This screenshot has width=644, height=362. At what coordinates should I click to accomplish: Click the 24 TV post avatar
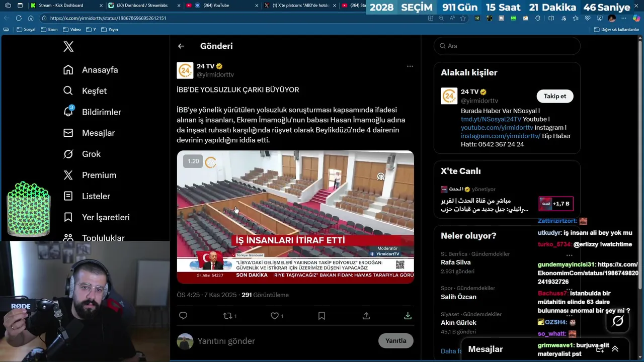point(185,70)
